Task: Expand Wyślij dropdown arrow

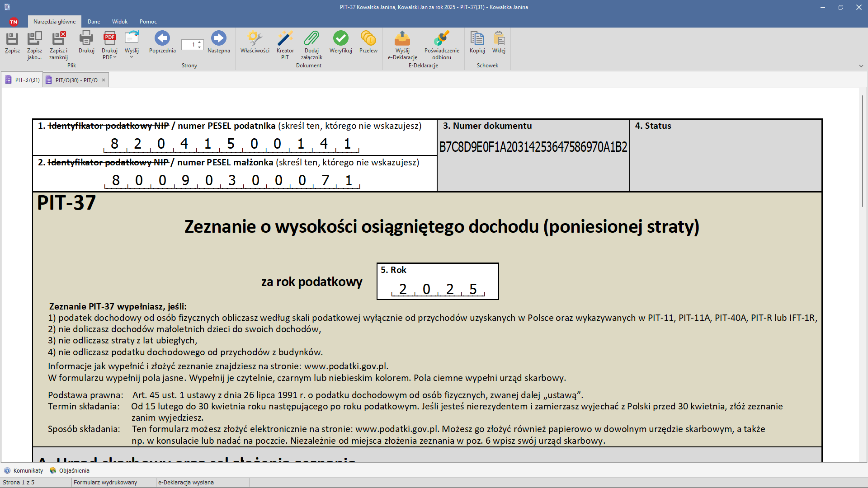Action: point(132,57)
